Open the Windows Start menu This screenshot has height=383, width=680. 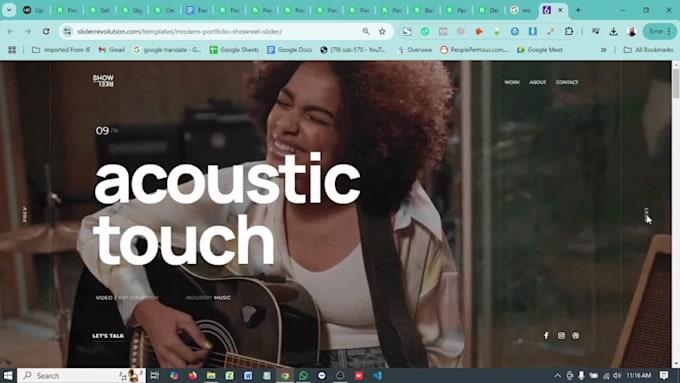[x=8, y=375]
